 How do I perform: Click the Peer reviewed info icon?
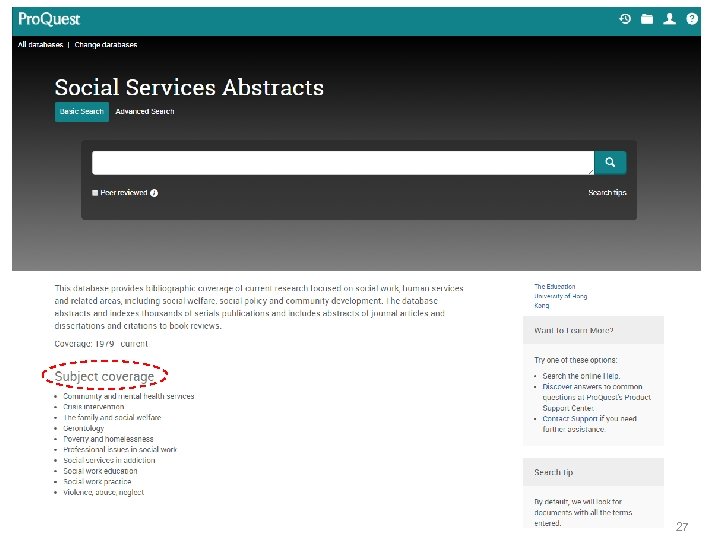[154, 193]
